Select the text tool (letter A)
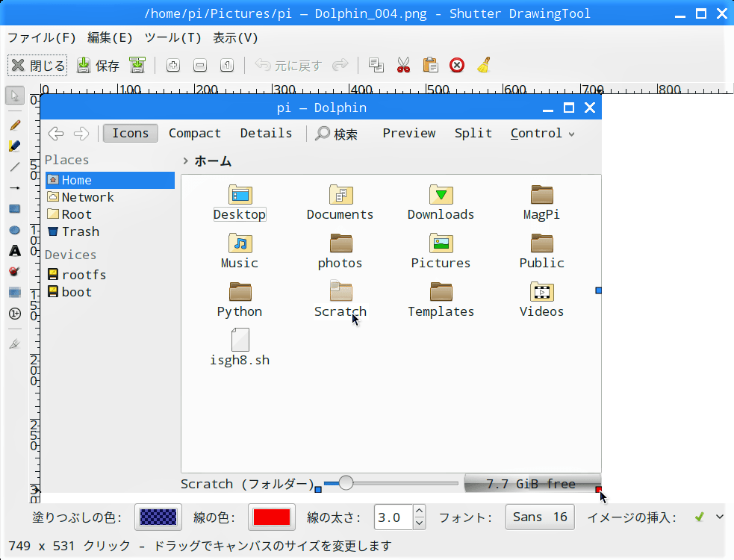 point(15,251)
